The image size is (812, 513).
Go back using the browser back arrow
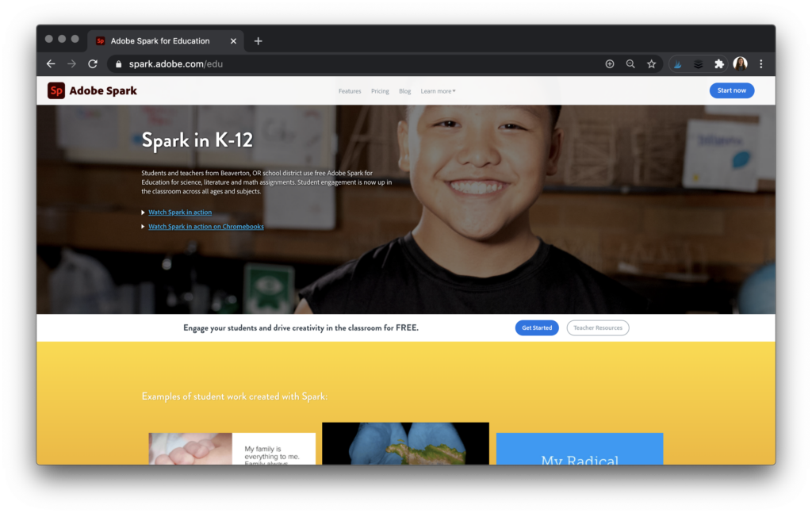[51, 64]
